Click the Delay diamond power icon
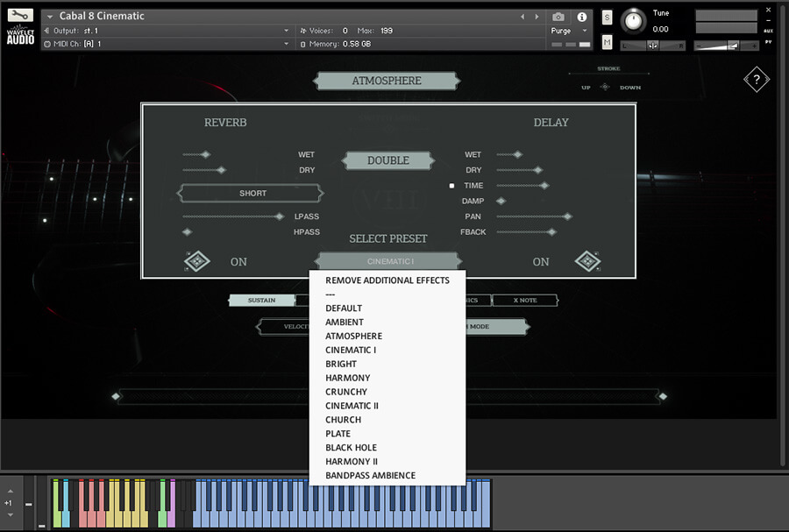Image resolution: width=789 pixels, height=532 pixels. click(586, 261)
